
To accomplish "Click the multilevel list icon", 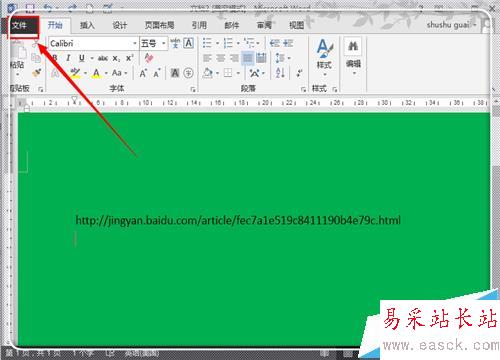I will [x=249, y=43].
